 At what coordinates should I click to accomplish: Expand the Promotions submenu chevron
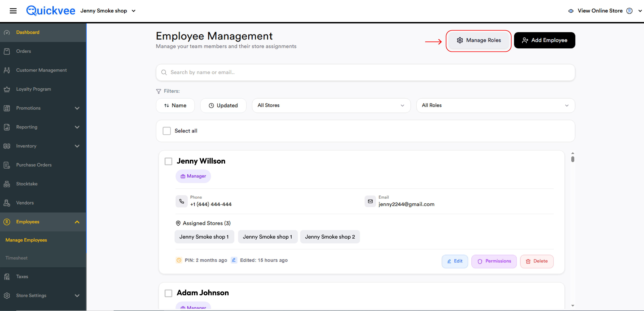click(x=77, y=108)
